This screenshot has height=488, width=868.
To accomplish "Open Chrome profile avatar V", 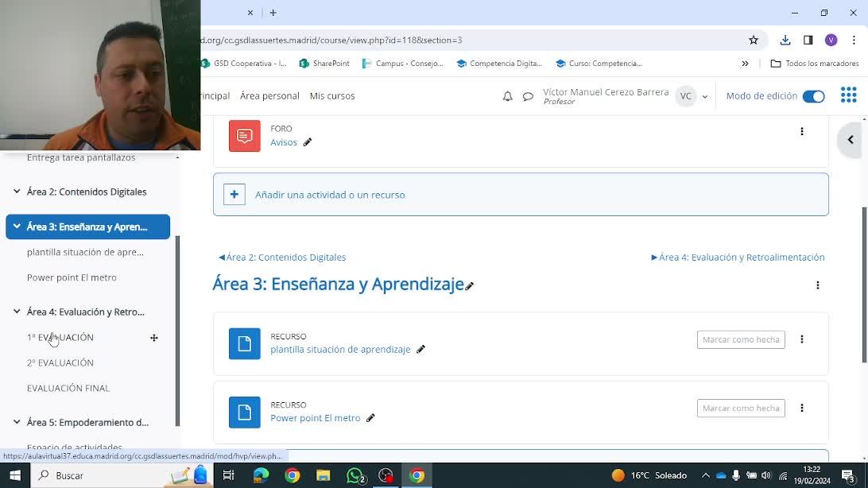I will pos(831,40).
